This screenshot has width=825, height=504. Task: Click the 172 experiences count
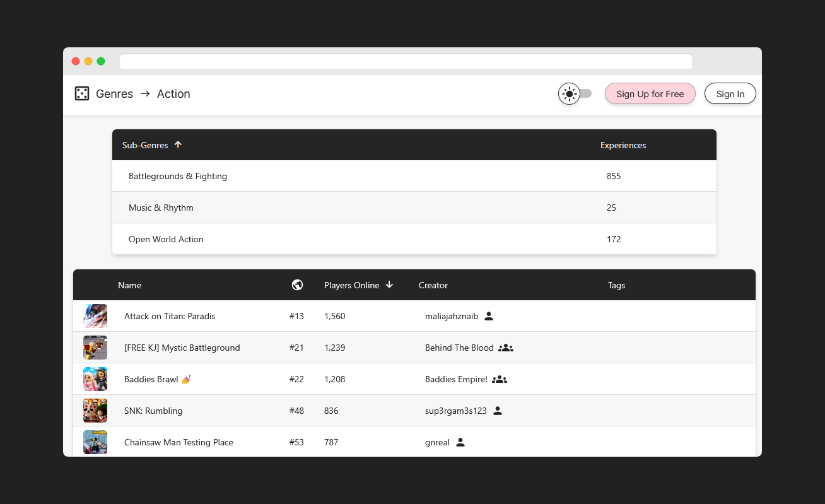(614, 239)
